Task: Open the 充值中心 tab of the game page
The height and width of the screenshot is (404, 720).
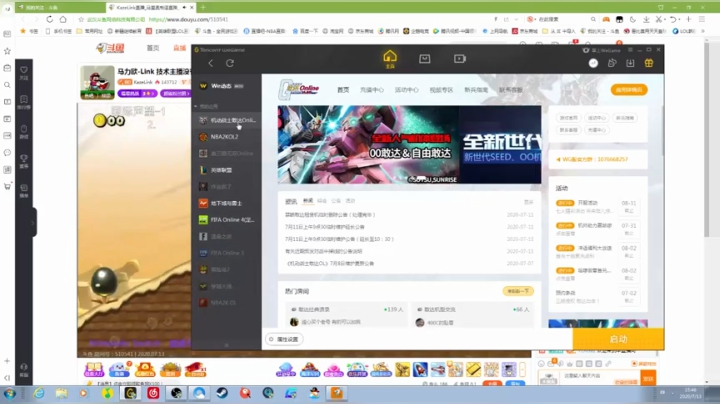Action: (x=372, y=90)
